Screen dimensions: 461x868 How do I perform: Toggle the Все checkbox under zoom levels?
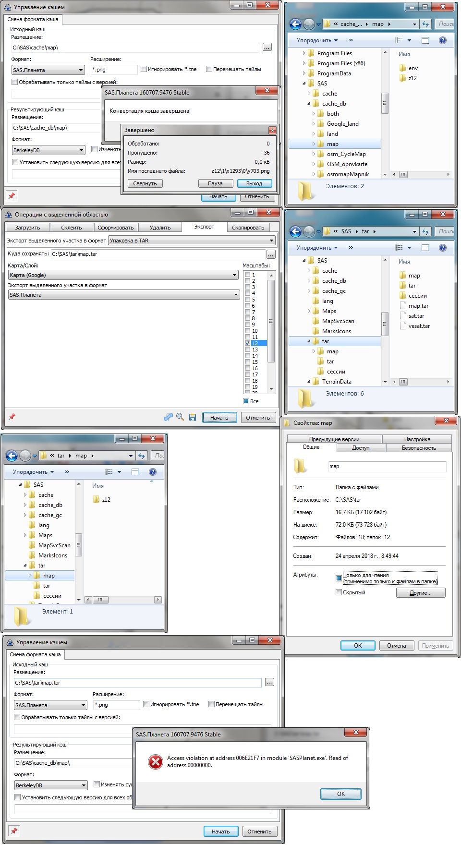point(246,401)
